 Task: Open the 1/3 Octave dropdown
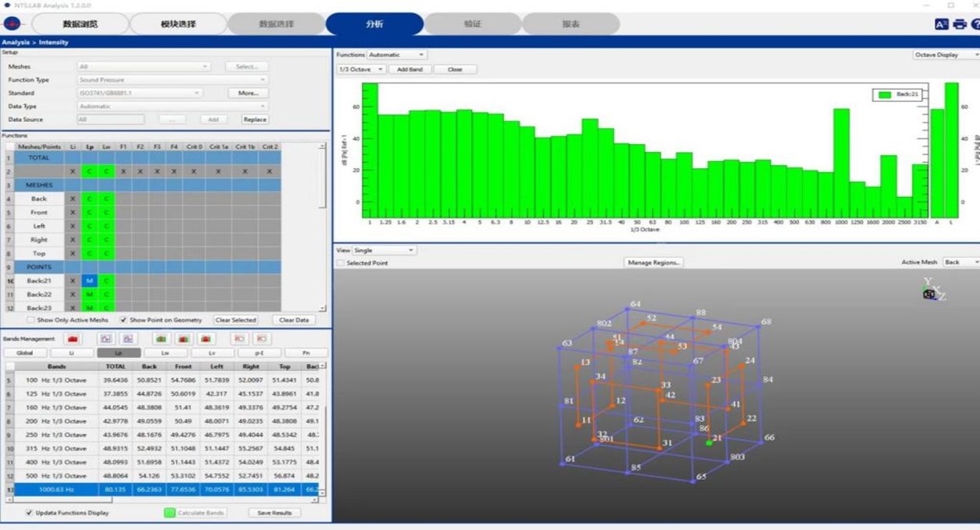[360, 70]
